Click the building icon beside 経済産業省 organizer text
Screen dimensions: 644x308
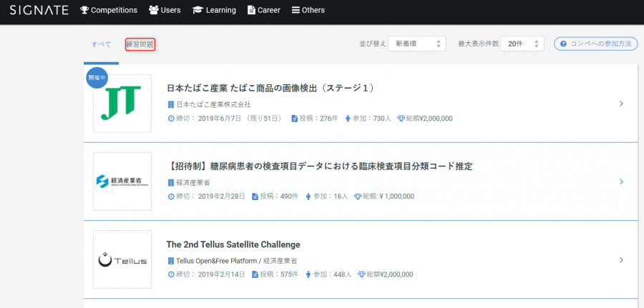[171, 182]
